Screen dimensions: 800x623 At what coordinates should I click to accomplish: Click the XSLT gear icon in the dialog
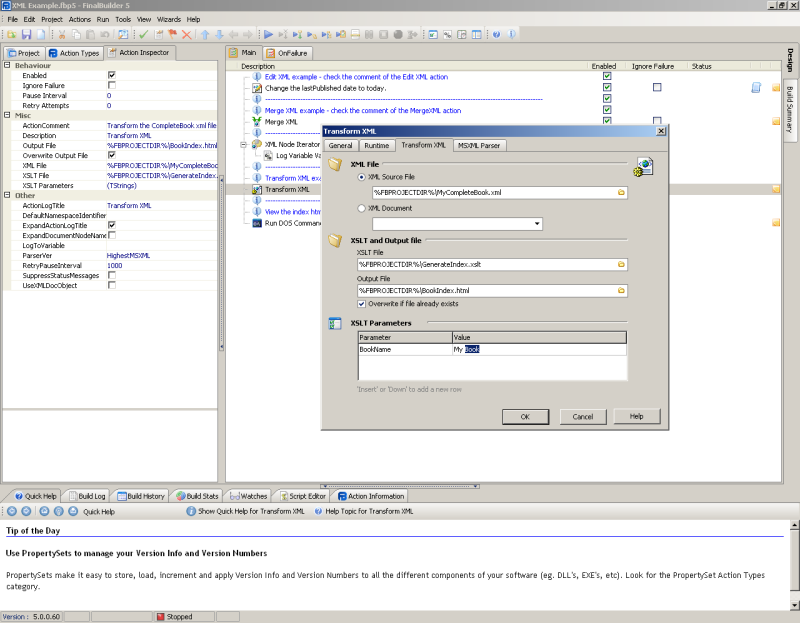640,170
